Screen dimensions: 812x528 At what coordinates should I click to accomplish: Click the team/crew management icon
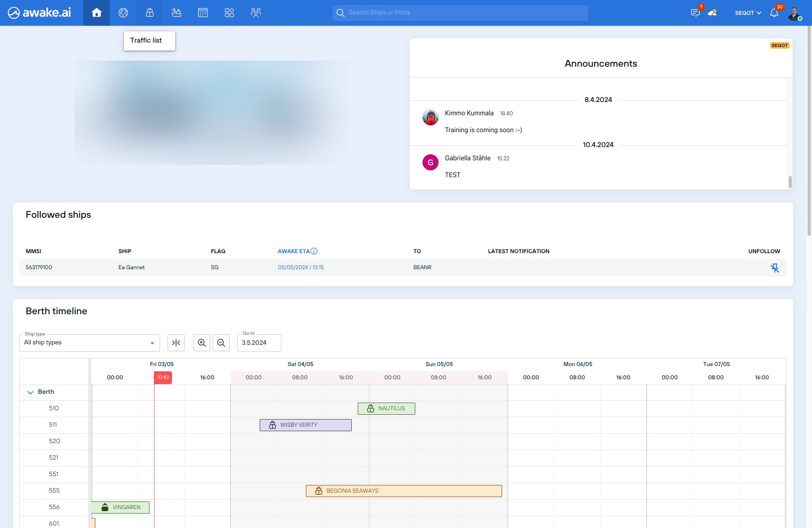tap(256, 12)
